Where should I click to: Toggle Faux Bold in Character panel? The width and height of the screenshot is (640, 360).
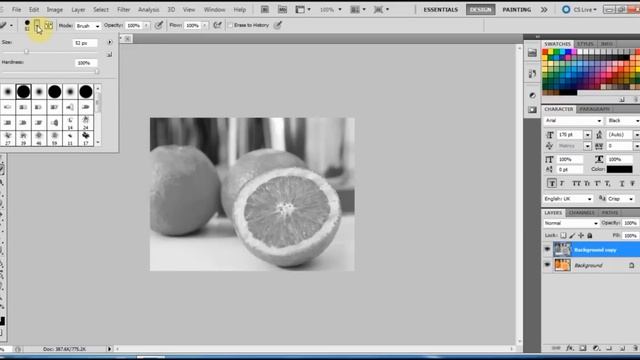(551, 184)
